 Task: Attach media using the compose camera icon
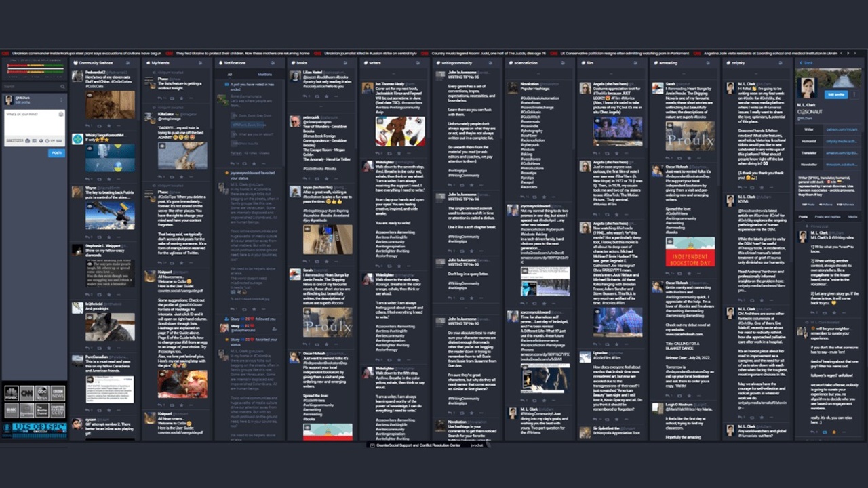click(27, 140)
